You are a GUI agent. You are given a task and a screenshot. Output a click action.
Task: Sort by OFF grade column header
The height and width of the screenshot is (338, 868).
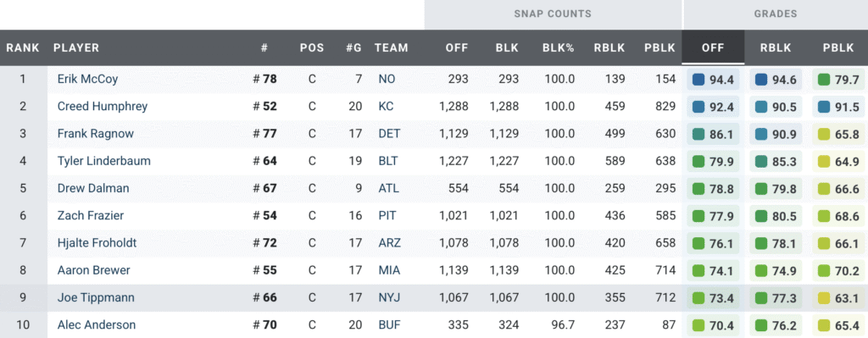click(x=713, y=48)
